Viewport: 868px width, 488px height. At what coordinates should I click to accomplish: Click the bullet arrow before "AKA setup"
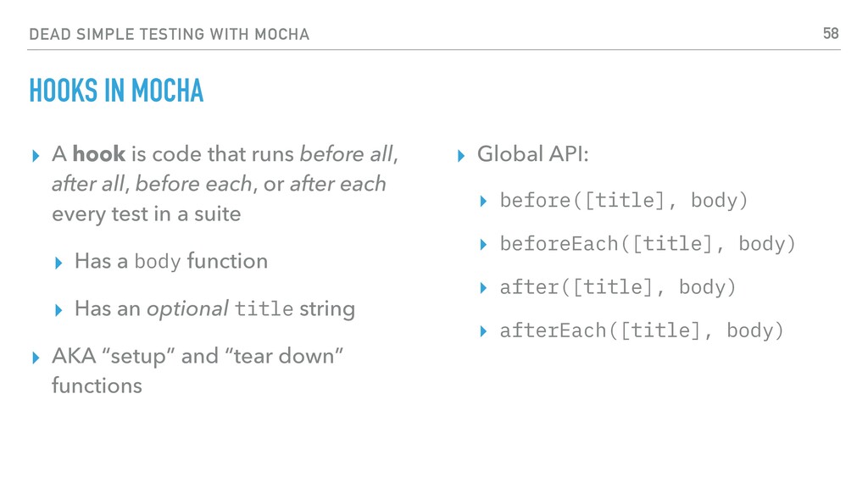[x=36, y=358]
